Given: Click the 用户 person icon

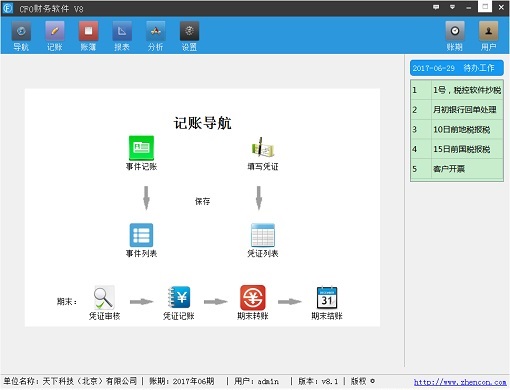Looking at the screenshot, I should point(489,32).
